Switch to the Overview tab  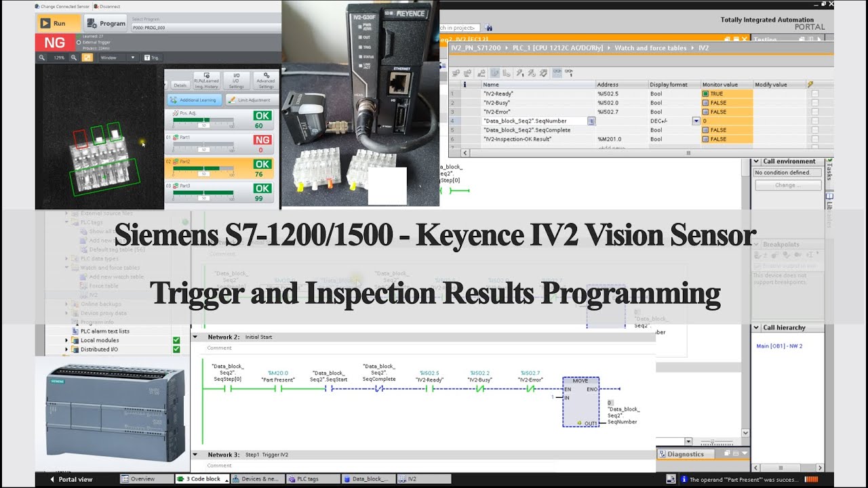click(x=146, y=479)
